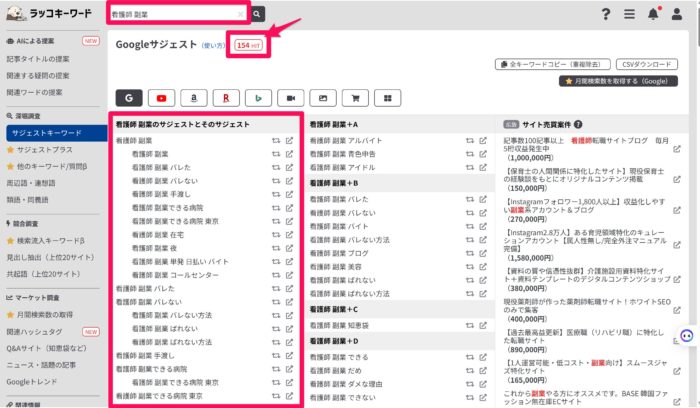
Task: Open サジェストプラス in the sidebar
Action: click(x=39, y=150)
